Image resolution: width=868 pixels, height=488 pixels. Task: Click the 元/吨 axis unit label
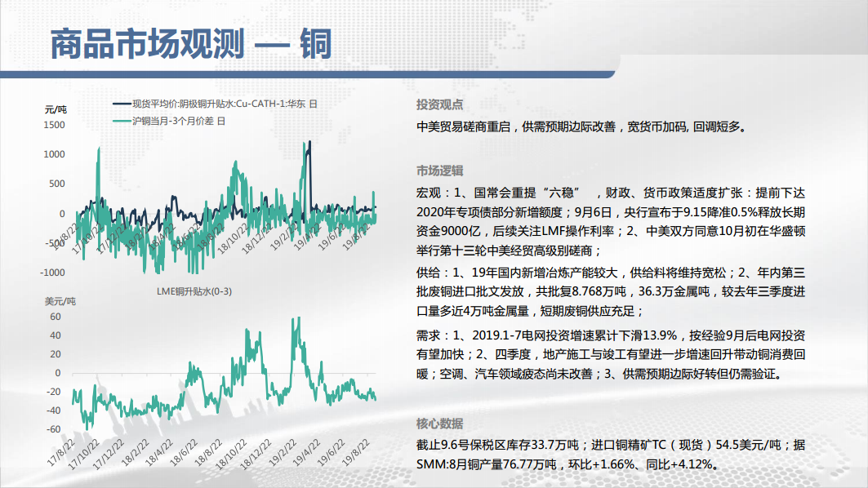[56, 109]
